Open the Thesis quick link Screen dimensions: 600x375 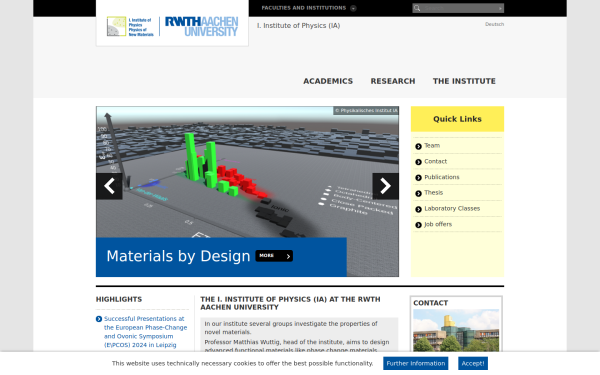tap(434, 192)
